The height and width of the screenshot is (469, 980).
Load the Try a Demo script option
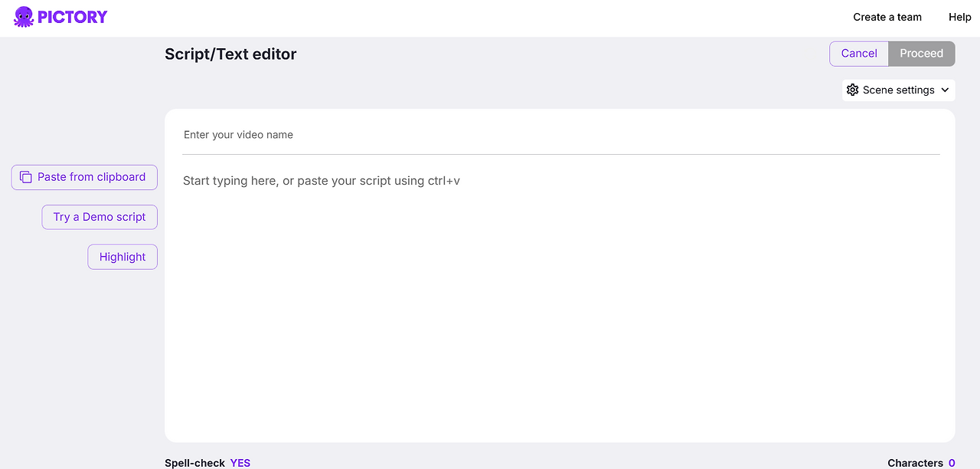100,217
